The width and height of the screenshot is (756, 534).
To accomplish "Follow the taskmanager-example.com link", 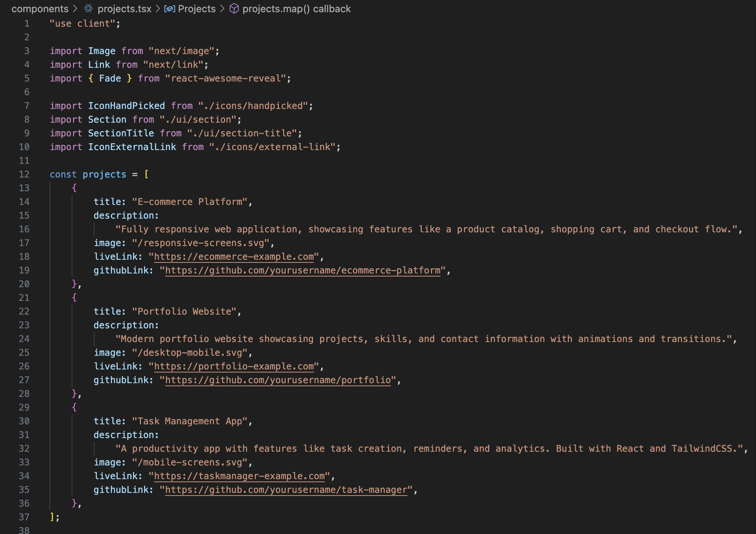I will coord(239,476).
